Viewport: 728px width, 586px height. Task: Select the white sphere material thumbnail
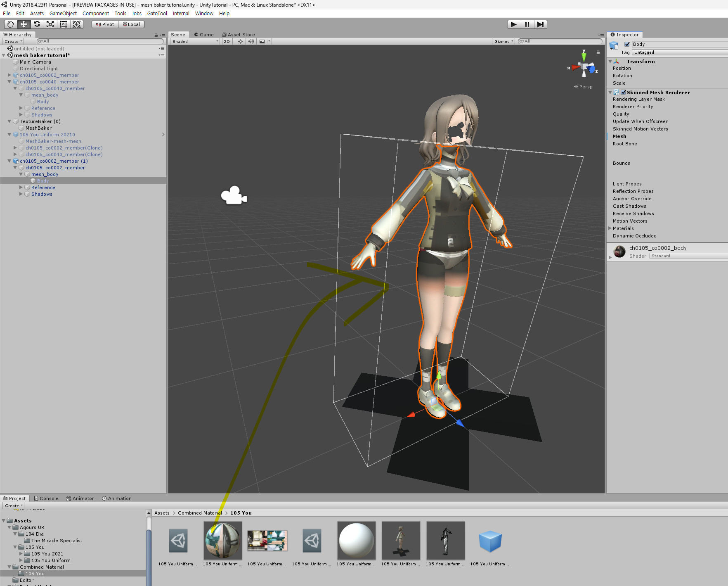click(356, 540)
